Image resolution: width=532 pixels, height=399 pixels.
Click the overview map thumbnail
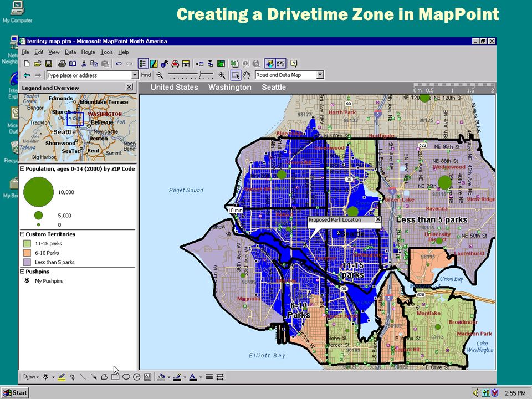coord(78,127)
